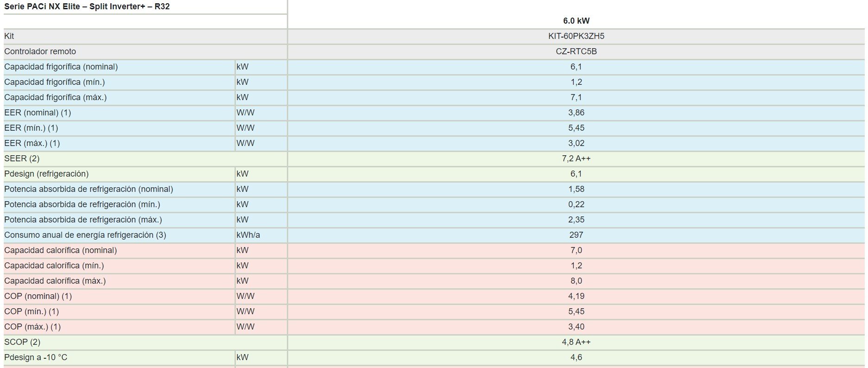
Task: Click 'Capacidad frigorífica (máx.)' label
Action: 55,97
